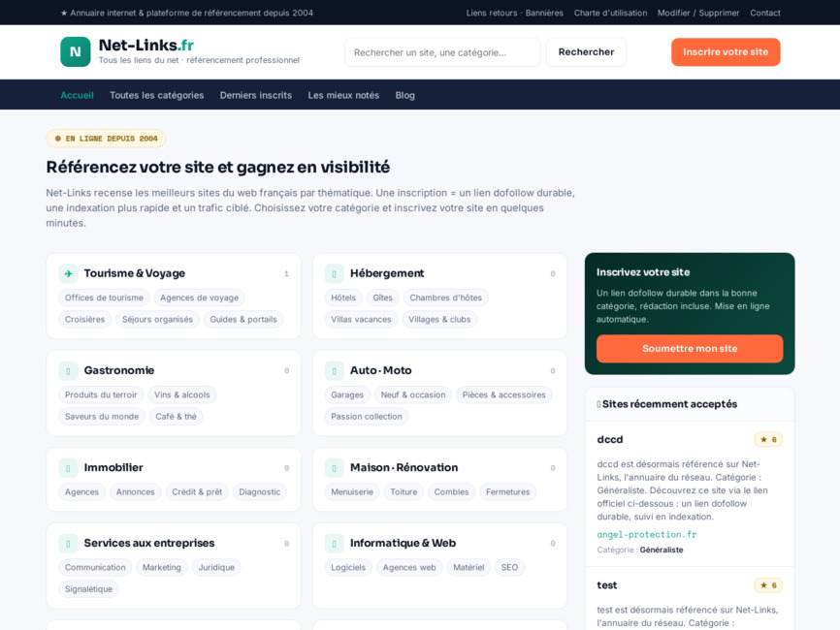Open Les mieux notés page

(343, 95)
